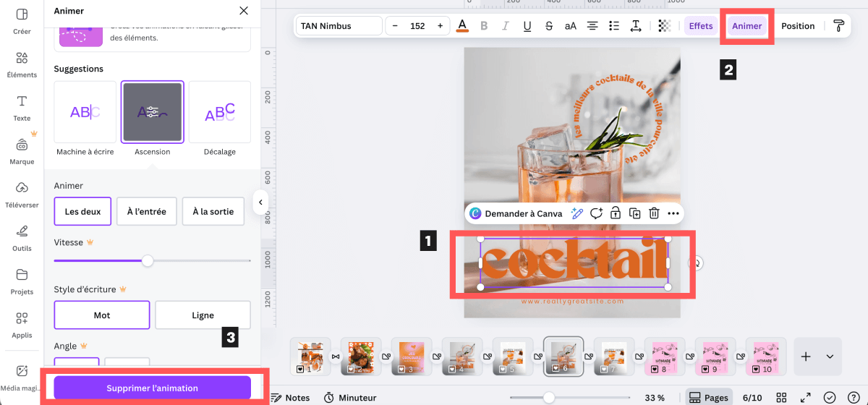Open the Applis sidebar section

(x=22, y=325)
